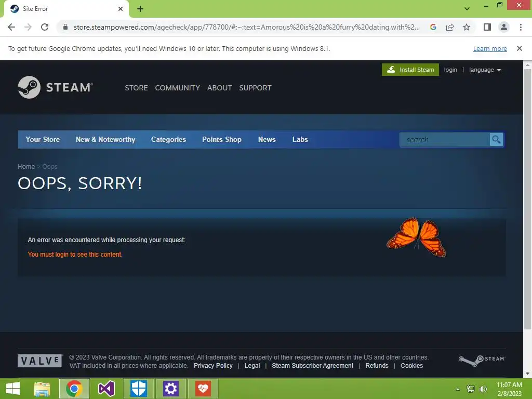Viewport: 532px width, 399px height.
Task: Open the Chrome profile avatar
Action: tap(504, 27)
